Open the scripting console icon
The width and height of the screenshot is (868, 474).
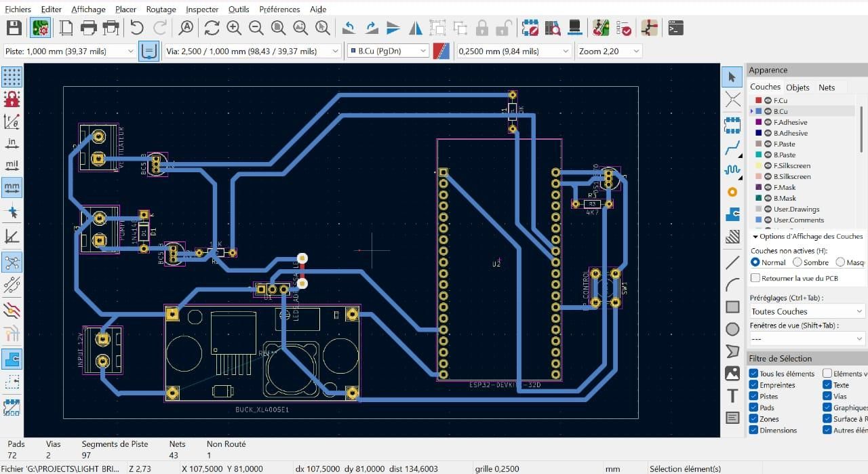(675, 28)
